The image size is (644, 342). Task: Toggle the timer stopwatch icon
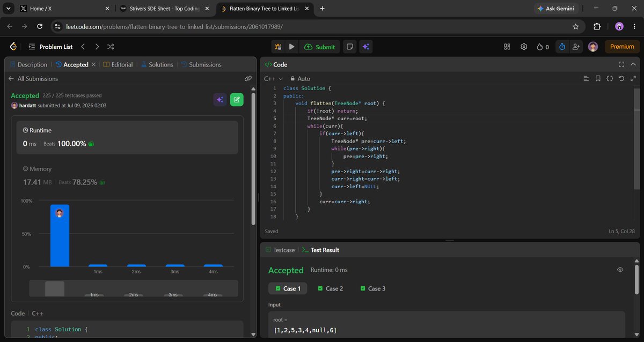click(x=562, y=47)
